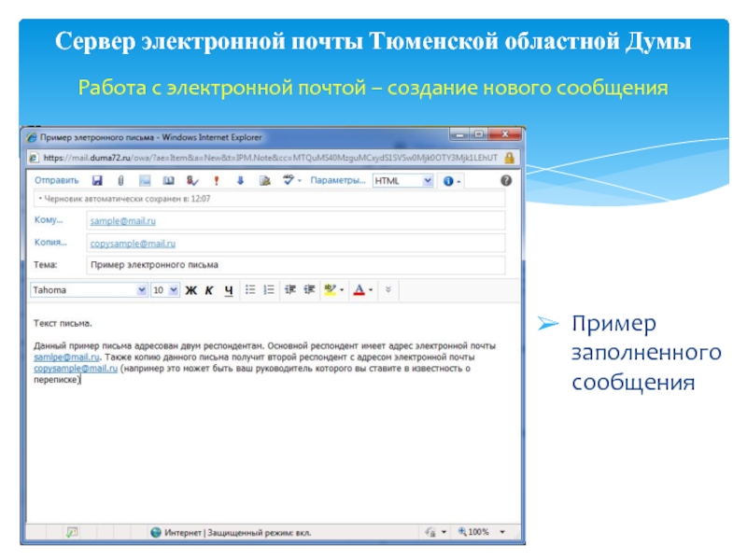The image size is (747, 560).
Task: Click the Отправить send button
Action: coord(56,181)
